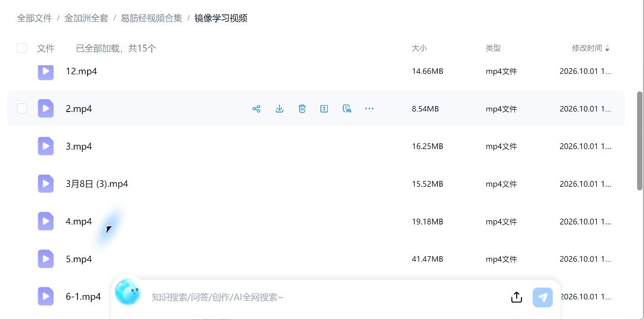The width and height of the screenshot is (644, 320).
Task: Click the 15.52MB size value
Action: (428, 184)
